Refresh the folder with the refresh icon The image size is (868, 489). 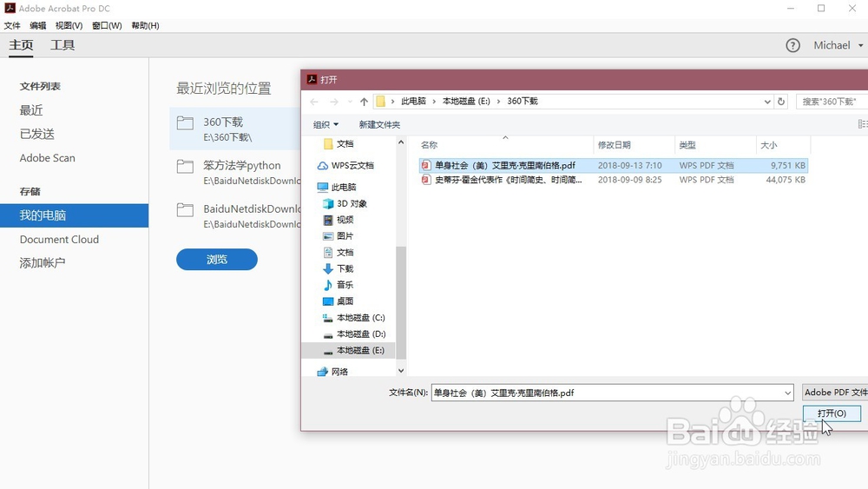(x=781, y=102)
